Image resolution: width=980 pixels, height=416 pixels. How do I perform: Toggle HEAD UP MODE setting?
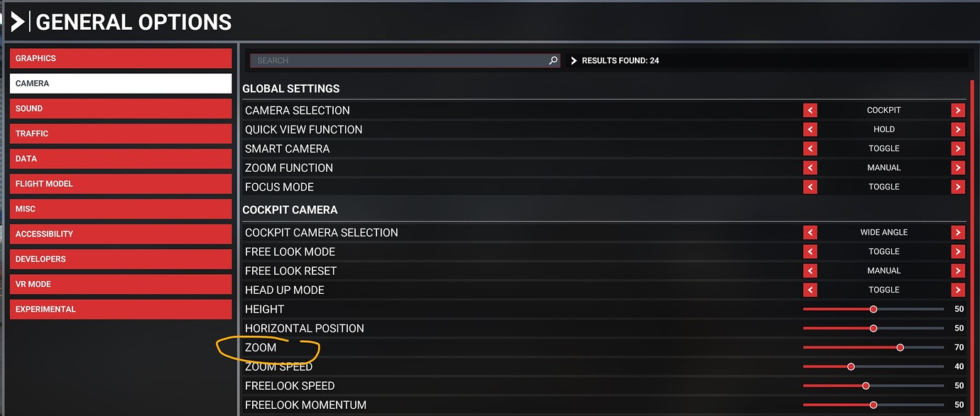point(958,290)
